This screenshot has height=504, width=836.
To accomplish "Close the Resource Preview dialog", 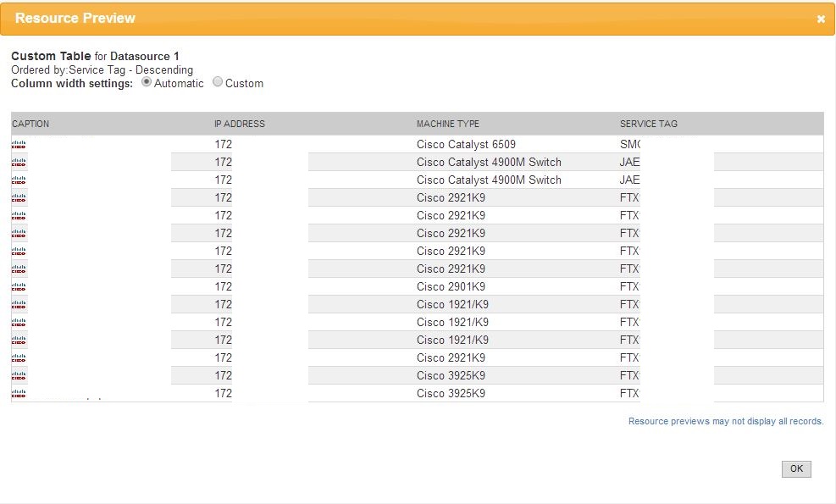I will click(821, 19).
